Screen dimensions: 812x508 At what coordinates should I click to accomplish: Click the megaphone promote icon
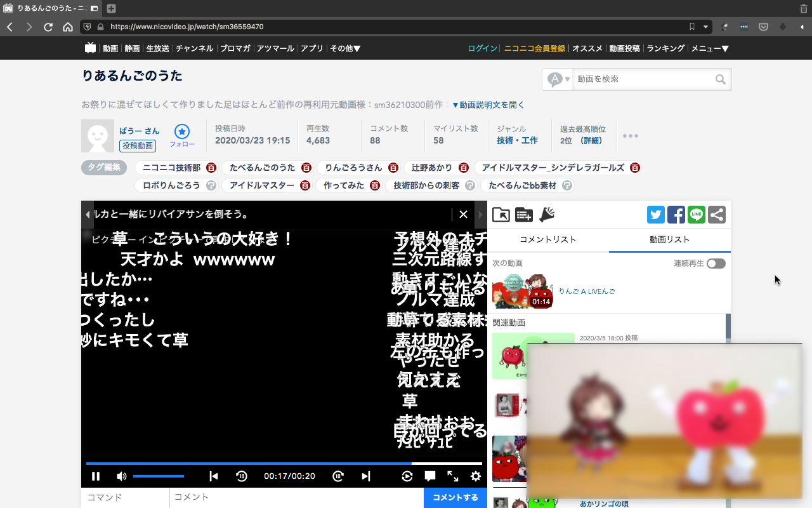[547, 215]
